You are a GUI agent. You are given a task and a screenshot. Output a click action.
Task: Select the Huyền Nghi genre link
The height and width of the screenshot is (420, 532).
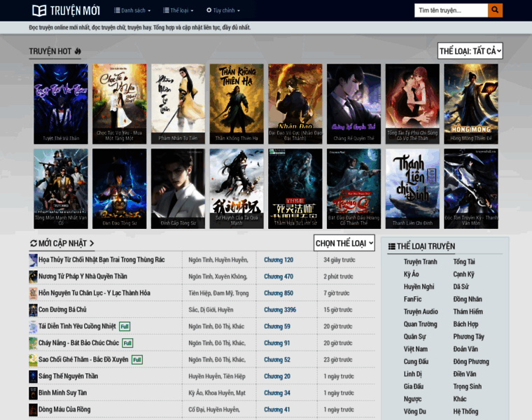click(x=419, y=287)
